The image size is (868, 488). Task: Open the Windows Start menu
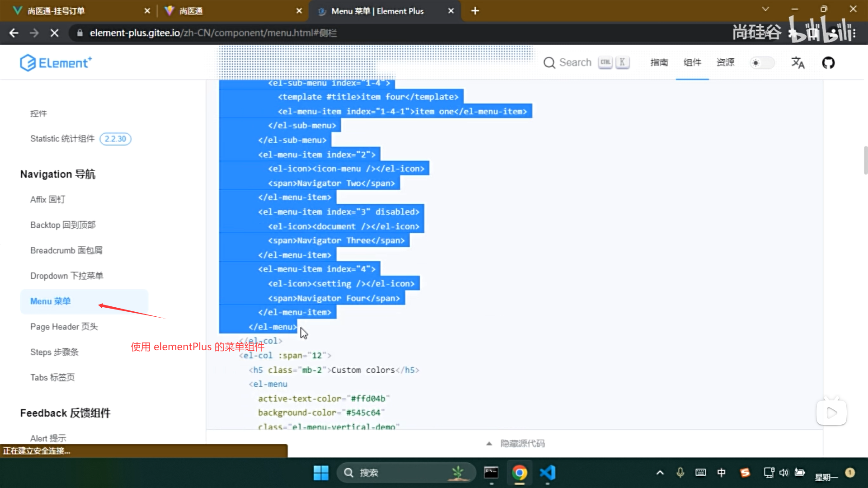click(x=321, y=473)
